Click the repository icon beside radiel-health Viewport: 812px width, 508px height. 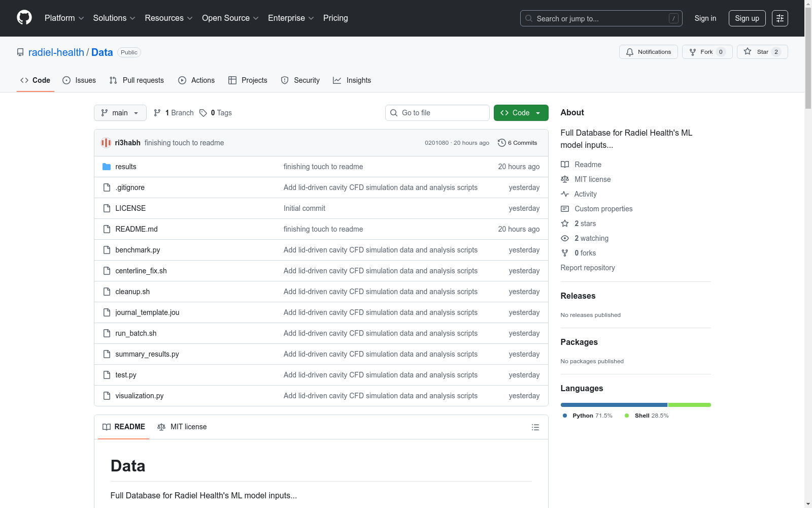[x=20, y=52]
